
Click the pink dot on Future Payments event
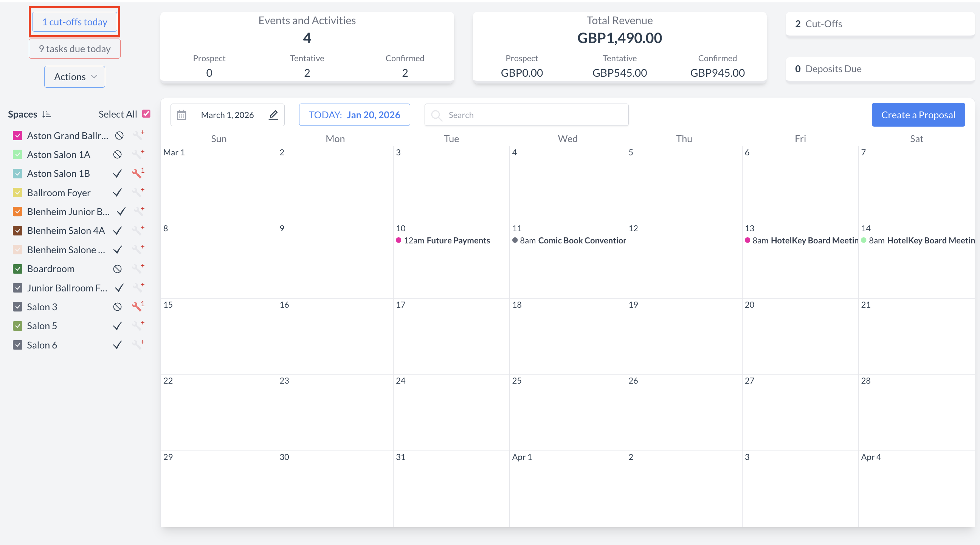[399, 240]
